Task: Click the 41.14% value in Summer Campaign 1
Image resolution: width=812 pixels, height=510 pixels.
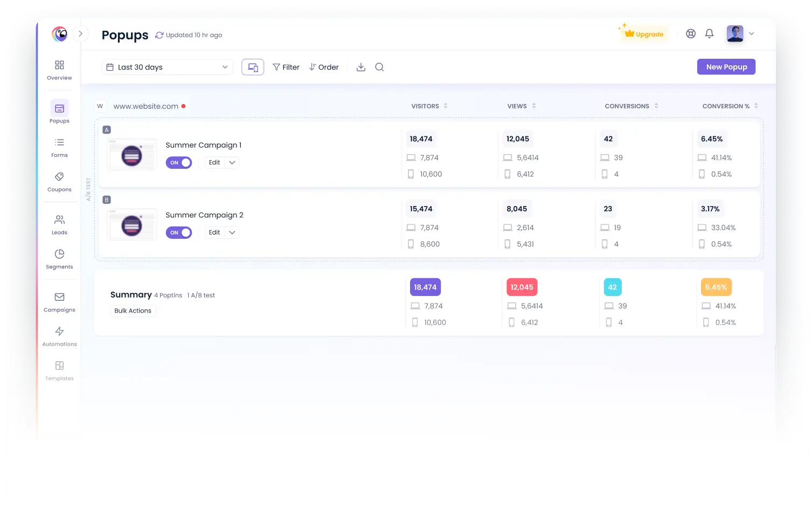Action: coord(721,158)
